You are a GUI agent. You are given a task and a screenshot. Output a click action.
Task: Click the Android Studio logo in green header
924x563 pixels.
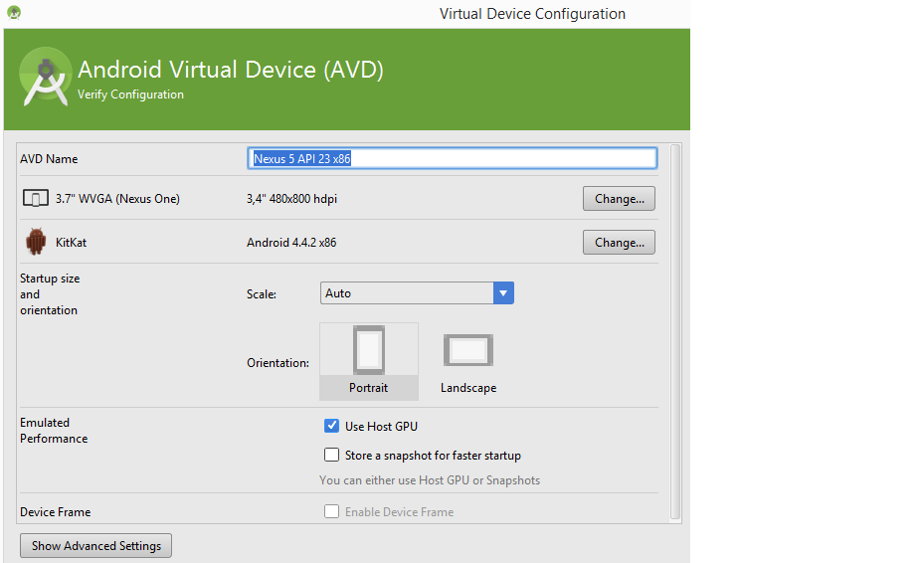45,77
